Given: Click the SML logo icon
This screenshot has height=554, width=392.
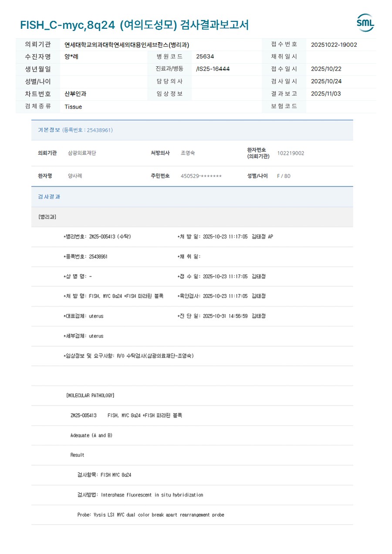Looking at the screenshot, I should (365, 23).
